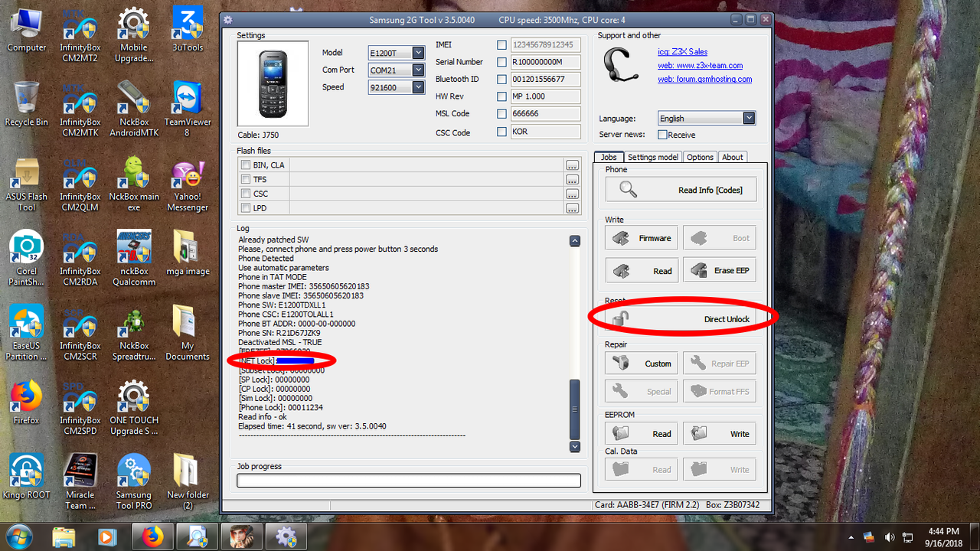Click the log scrollbar down arrow

pos(575,446)
